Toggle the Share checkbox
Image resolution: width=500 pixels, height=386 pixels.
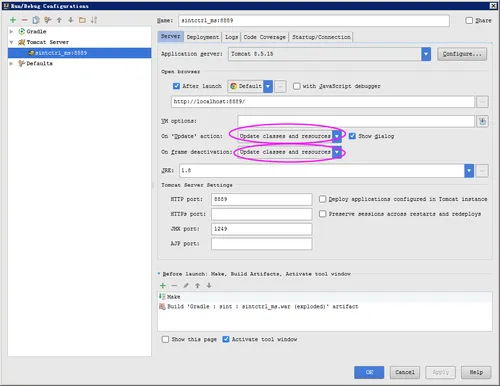click(469, 20)
